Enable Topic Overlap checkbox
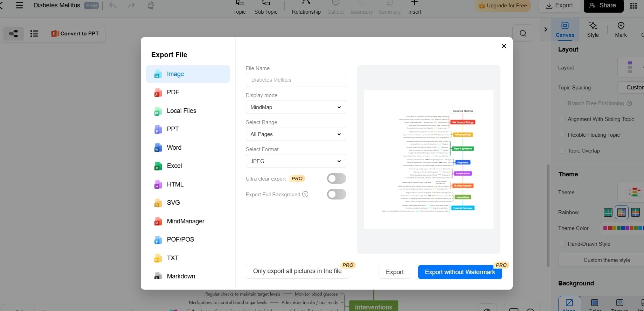The height and width of the screenshot is (311, 644). click(561, 151)
